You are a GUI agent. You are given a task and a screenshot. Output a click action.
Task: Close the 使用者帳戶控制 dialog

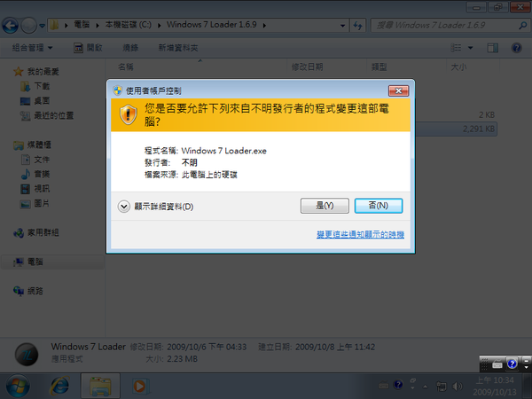(x=398, y=90)
